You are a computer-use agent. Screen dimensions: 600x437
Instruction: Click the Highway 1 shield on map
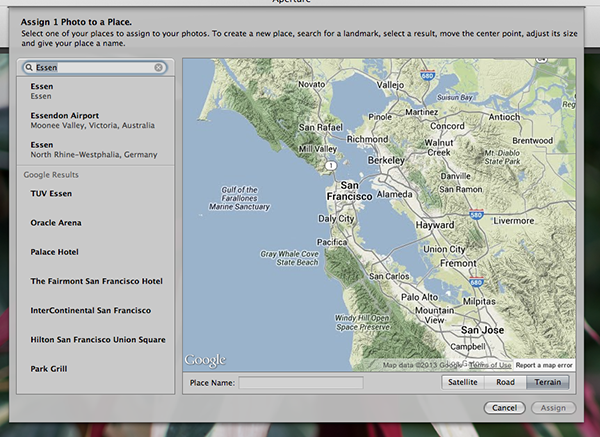331,165
